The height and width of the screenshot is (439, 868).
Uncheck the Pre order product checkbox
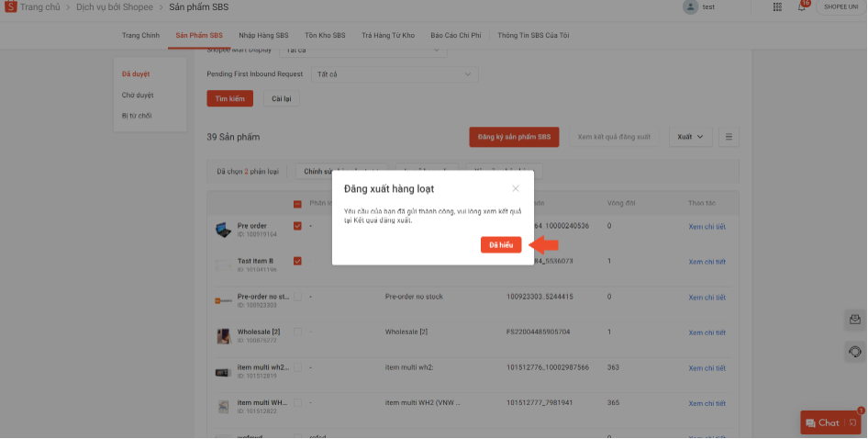297,226
